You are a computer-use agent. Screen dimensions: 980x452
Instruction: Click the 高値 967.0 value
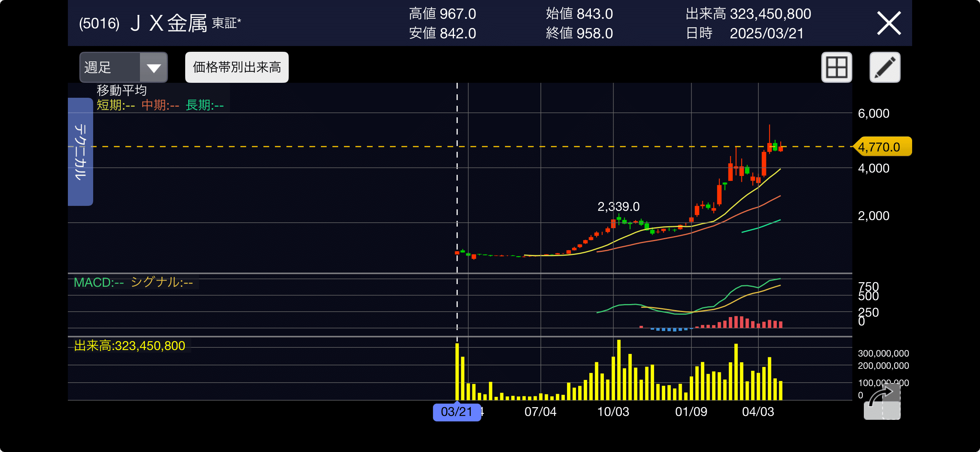(442, 14)
